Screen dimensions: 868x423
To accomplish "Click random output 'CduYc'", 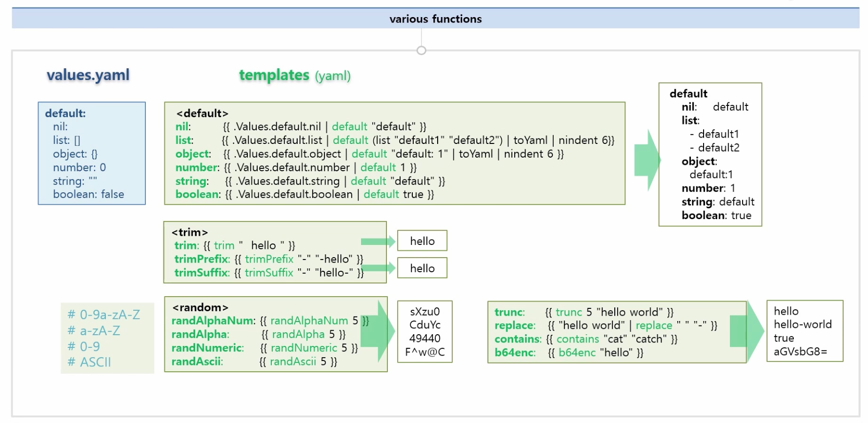I will click(x=425, y=325).
